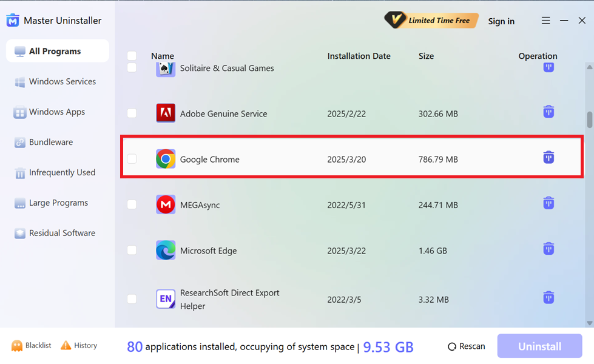594x364 pixels.
Task: Select the MEGAsync checkbox
Action: tap(132, 204)
